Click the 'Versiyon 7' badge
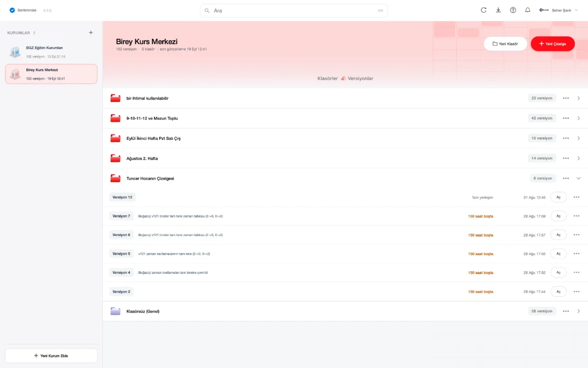 tap(122, 216)
